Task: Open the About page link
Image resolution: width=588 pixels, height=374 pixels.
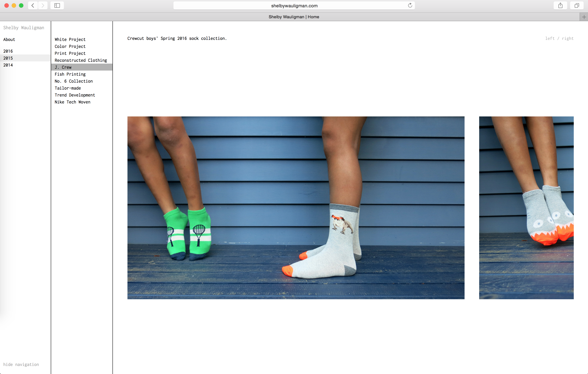Action: click(9, 39)
